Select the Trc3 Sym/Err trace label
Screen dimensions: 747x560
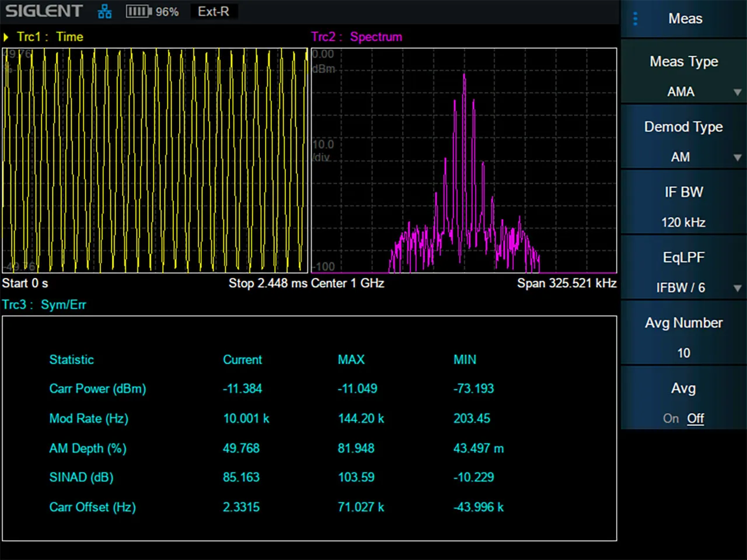(44, 304)
